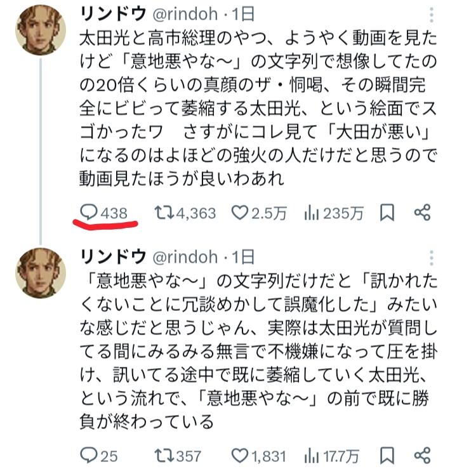Open more options menu on second tweet
Screen dimensions: 457x476
(432, 258)
